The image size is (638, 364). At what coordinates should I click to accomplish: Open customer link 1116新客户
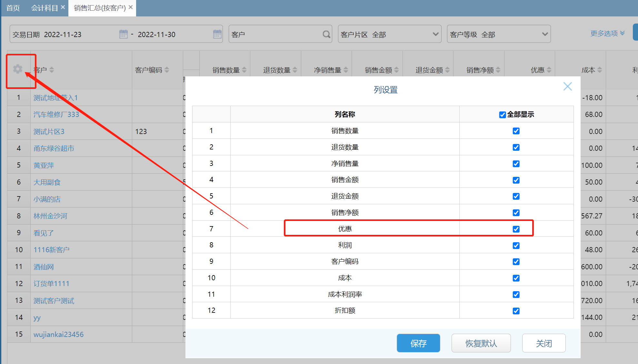pos(52,250)
